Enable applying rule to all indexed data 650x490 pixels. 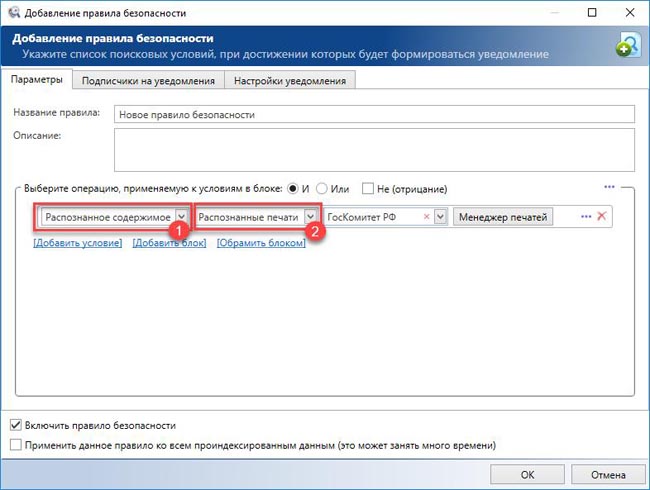click(x=16, y=445)
